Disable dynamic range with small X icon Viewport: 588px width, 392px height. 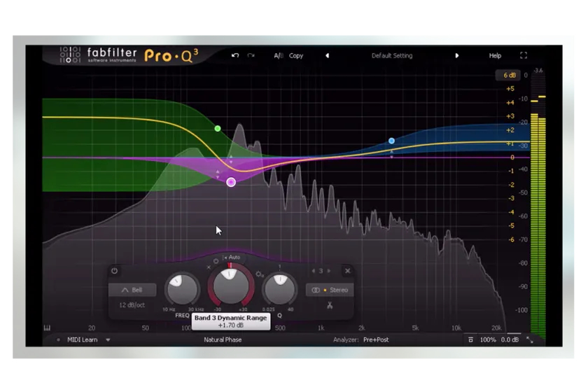click(209, 267)
